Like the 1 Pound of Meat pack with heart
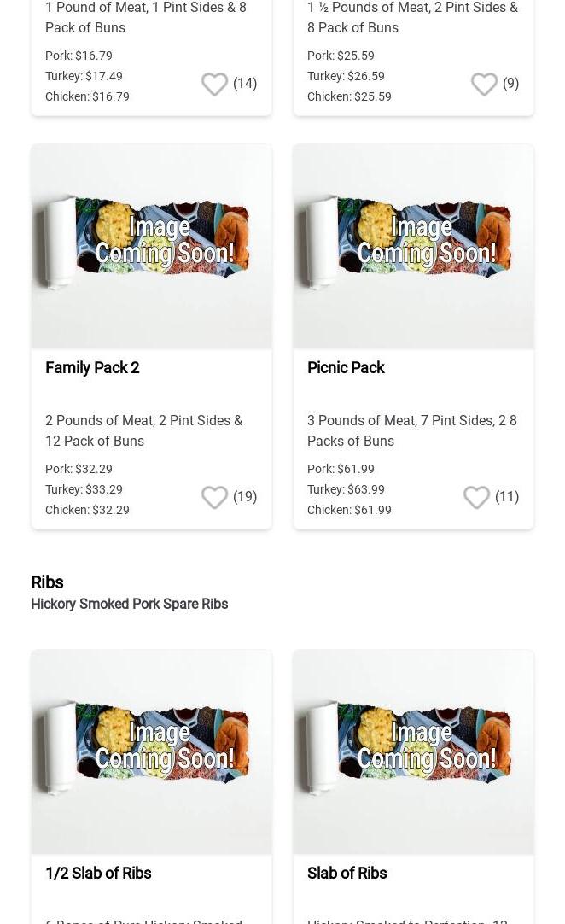 (214, 84)
